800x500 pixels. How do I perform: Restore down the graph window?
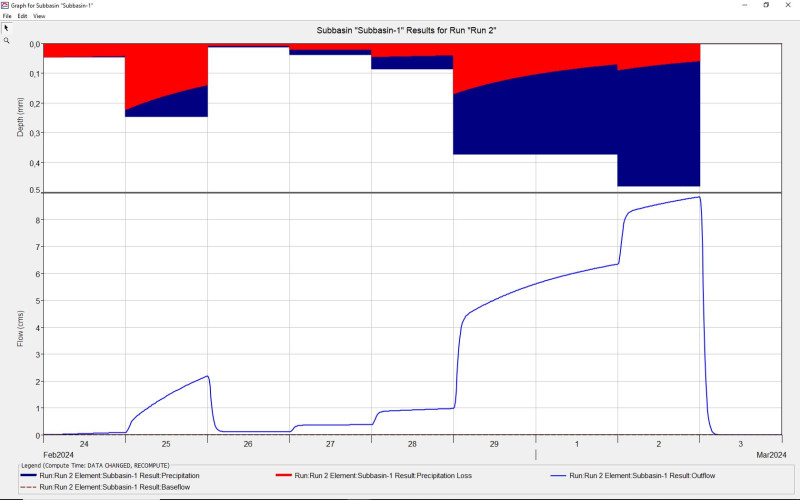(x=765, y=5)
